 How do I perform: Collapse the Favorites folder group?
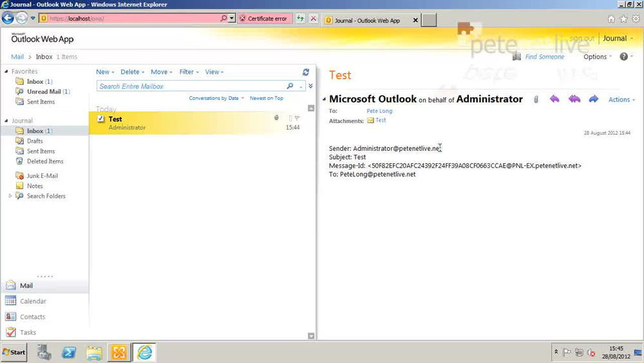tap(6, 71)
